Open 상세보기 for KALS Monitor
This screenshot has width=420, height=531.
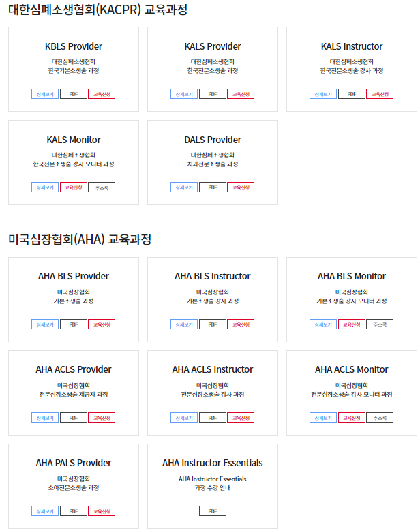(45, 187)
